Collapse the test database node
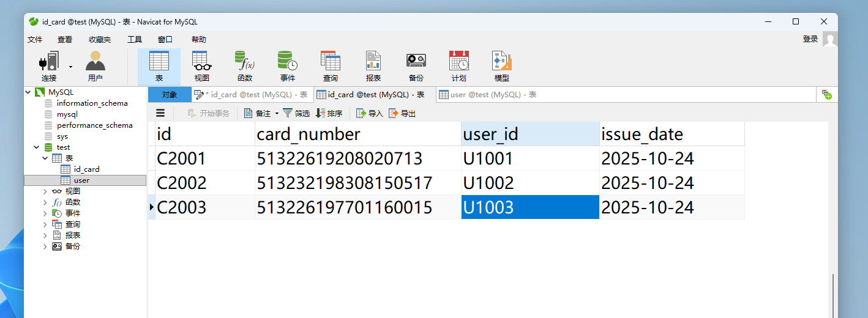 [x=37, y=147]
